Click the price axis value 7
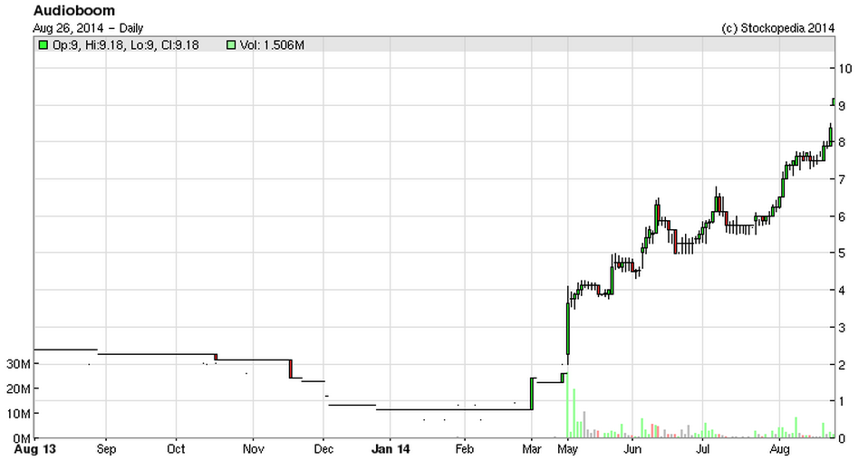Image resolution: width=868 pixels, height=470 pixels. pos(842,179)
